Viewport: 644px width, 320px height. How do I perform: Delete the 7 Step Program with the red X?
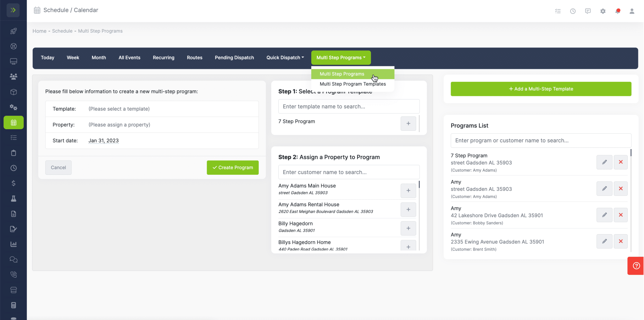[620, 162]
